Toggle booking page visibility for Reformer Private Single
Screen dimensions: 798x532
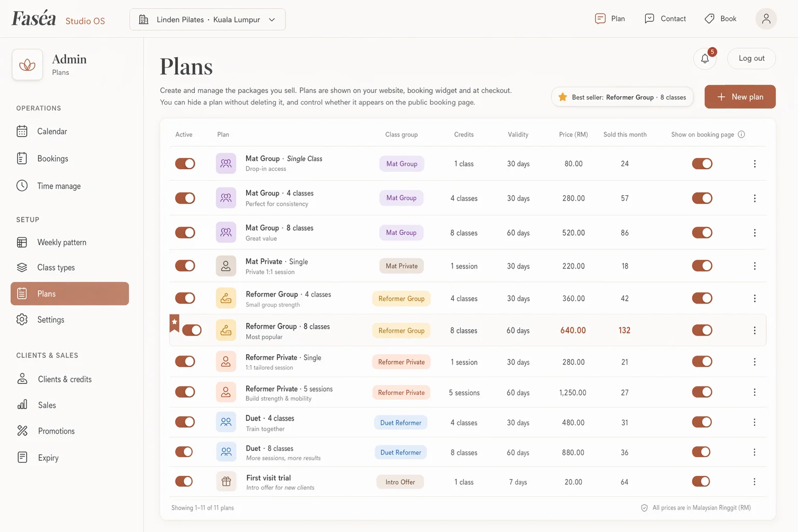(702, 362)
